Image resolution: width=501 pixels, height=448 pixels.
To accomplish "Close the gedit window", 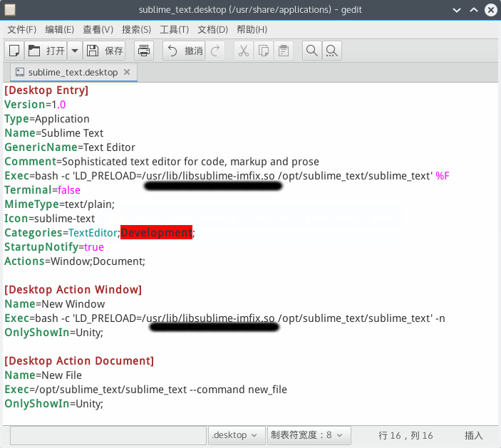I will pyautogui.click(x=491, y=10).
